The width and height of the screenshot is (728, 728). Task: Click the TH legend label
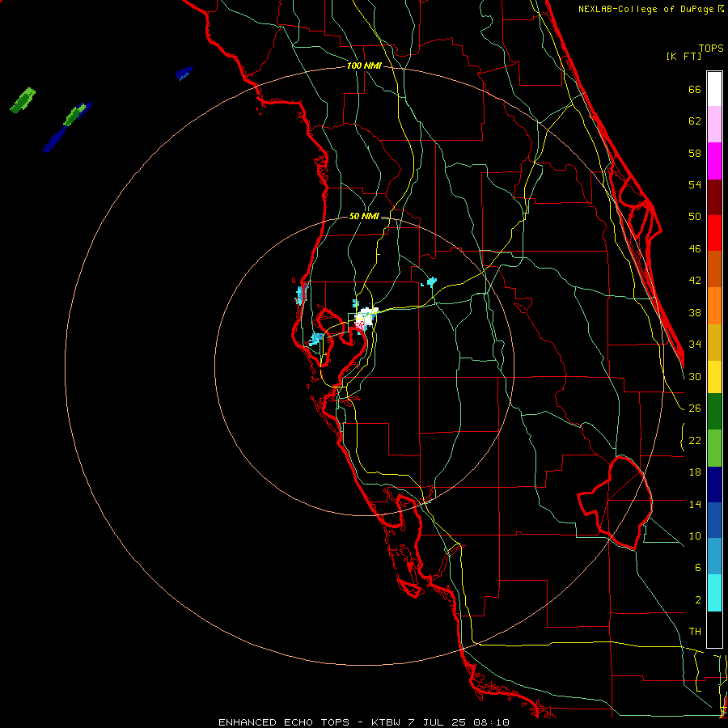coord(695,632)
